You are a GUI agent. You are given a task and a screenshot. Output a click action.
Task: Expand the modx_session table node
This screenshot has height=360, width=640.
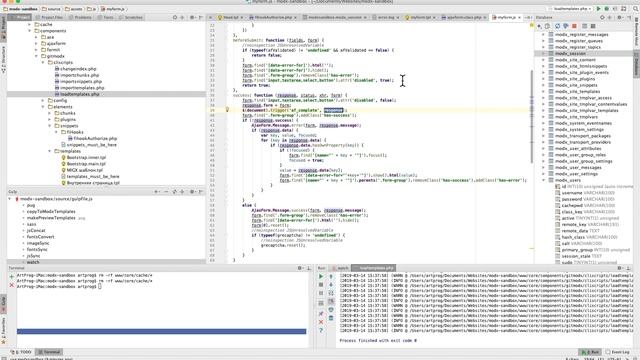[543, 53]
